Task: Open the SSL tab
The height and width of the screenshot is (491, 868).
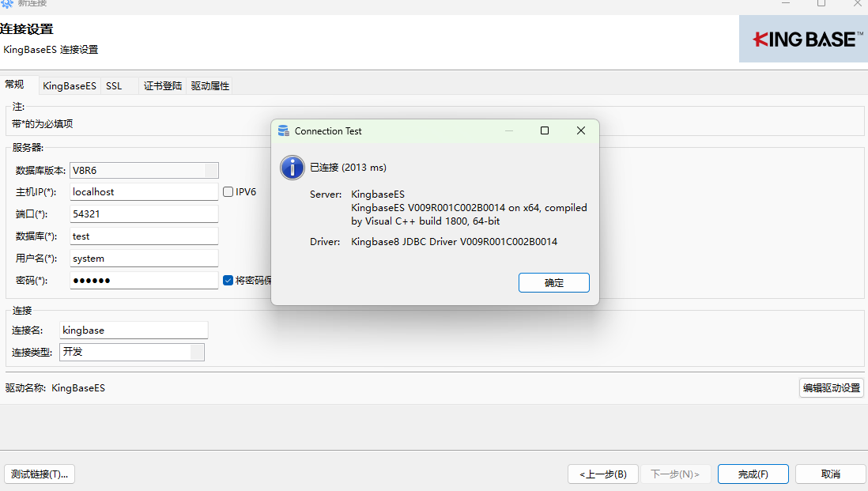Action: tap(114, 86)
